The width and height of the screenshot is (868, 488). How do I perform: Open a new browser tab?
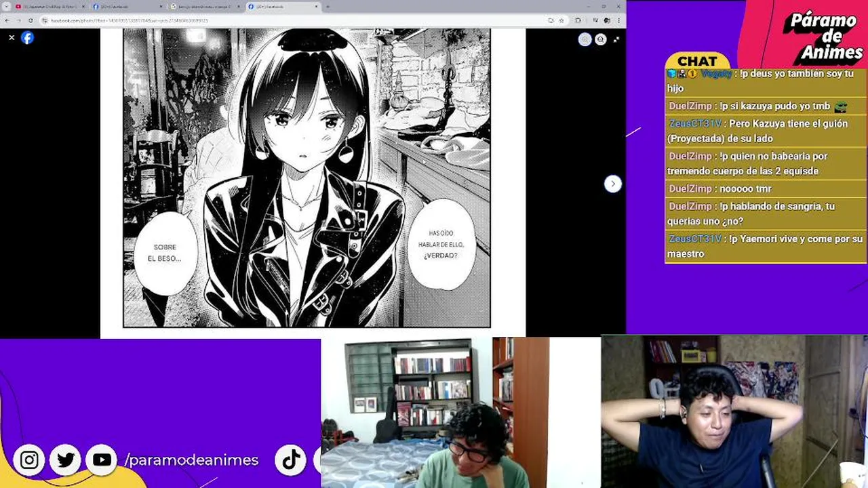point(328,6)
